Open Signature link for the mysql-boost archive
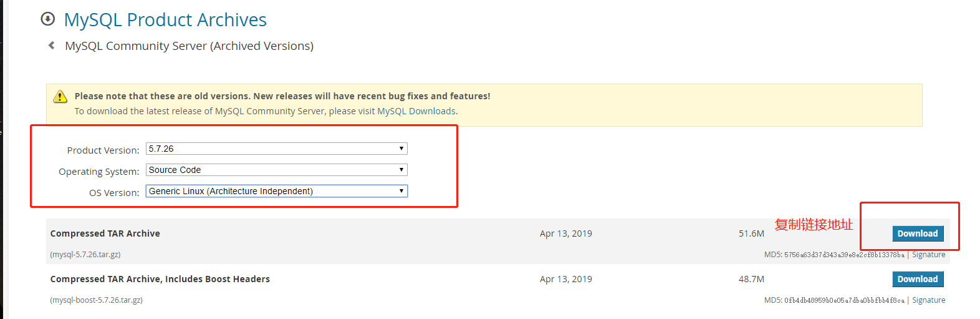 pyautogui.click(x=928, y=300)
